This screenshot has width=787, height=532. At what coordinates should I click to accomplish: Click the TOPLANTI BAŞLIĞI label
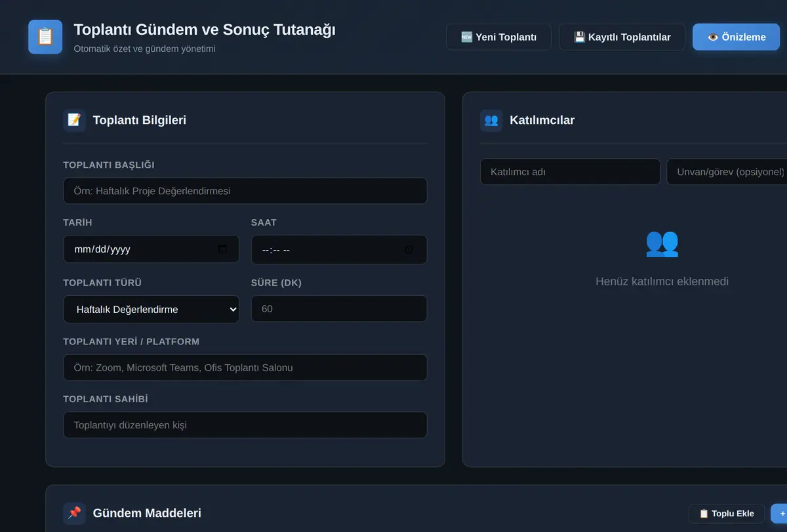click(109, 165)
